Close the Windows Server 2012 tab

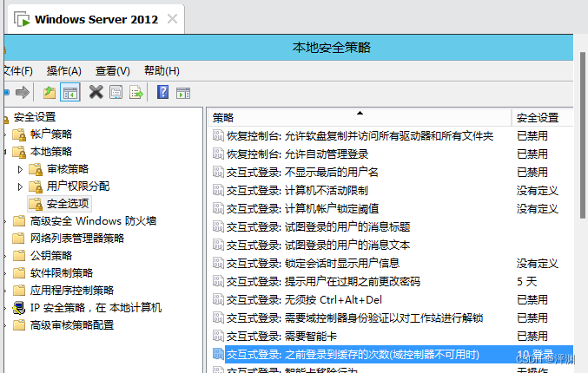coord(173,19)
